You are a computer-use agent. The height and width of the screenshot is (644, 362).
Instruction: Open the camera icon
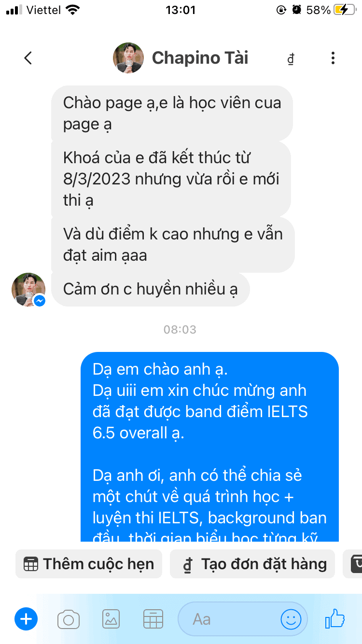pyautogui.click(x=68, y=619)
